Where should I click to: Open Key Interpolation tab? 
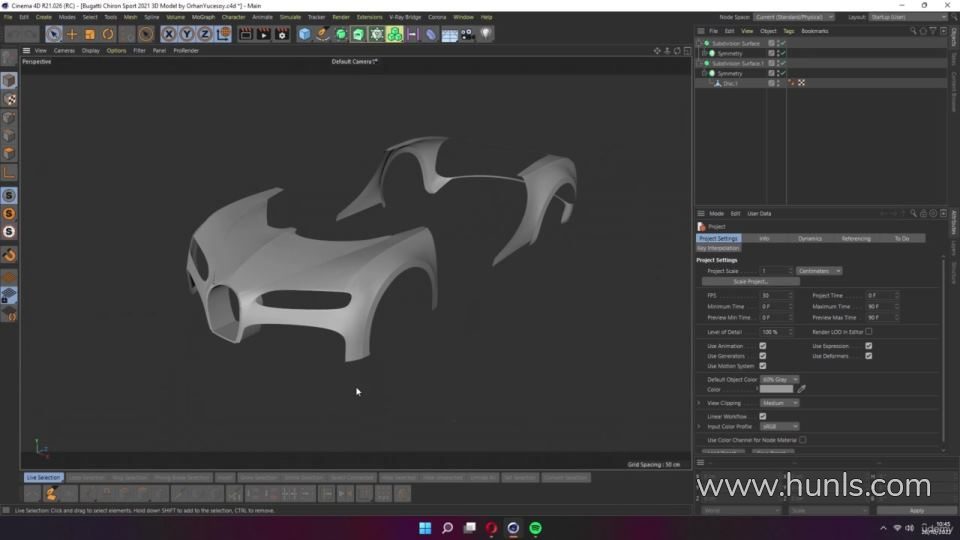718,248
